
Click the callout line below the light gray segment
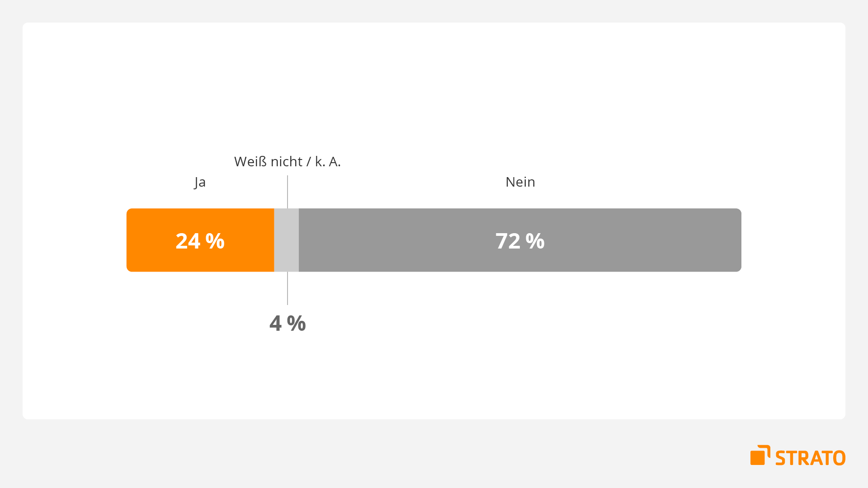288,288
